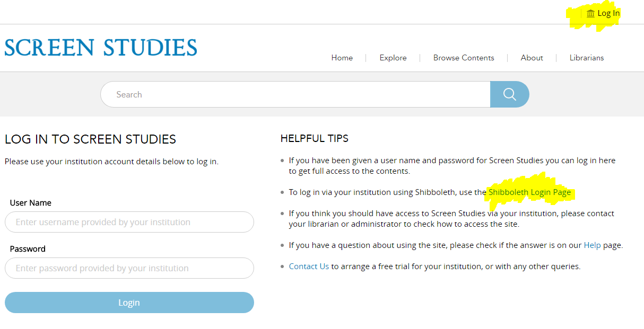Go to the Home menu item

(342, 58)
